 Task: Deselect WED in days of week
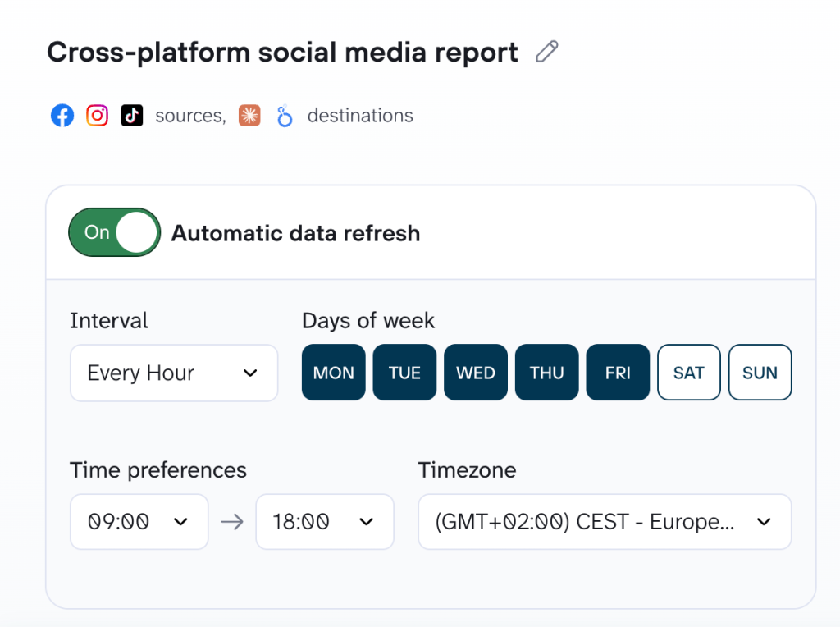tap(476, 373)
